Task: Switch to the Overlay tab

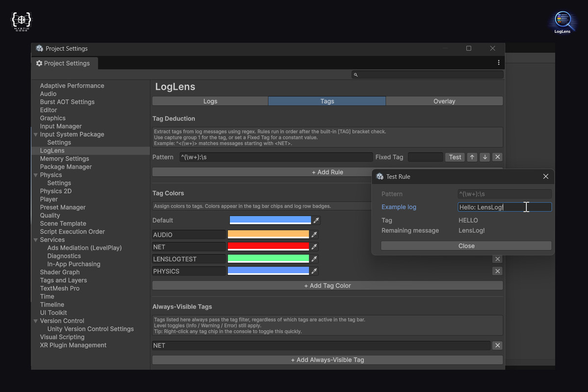Action: (x=444, y=101)
